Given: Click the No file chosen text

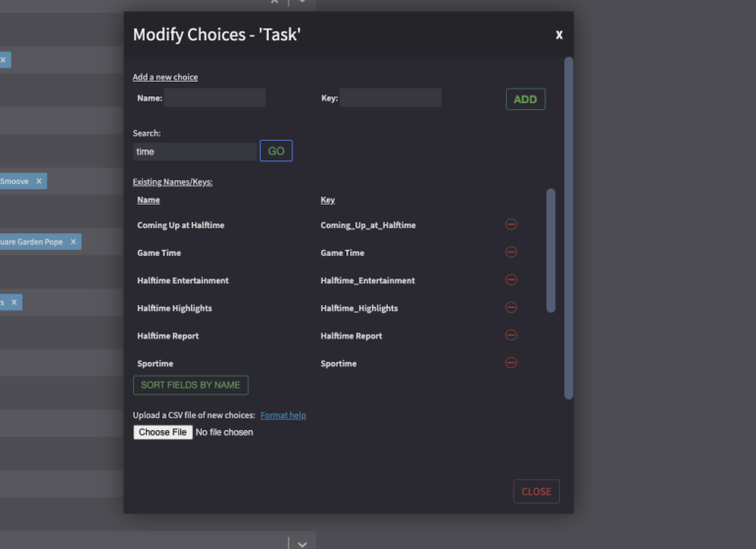Looking at the screenshot, I should tap(224, 432).
